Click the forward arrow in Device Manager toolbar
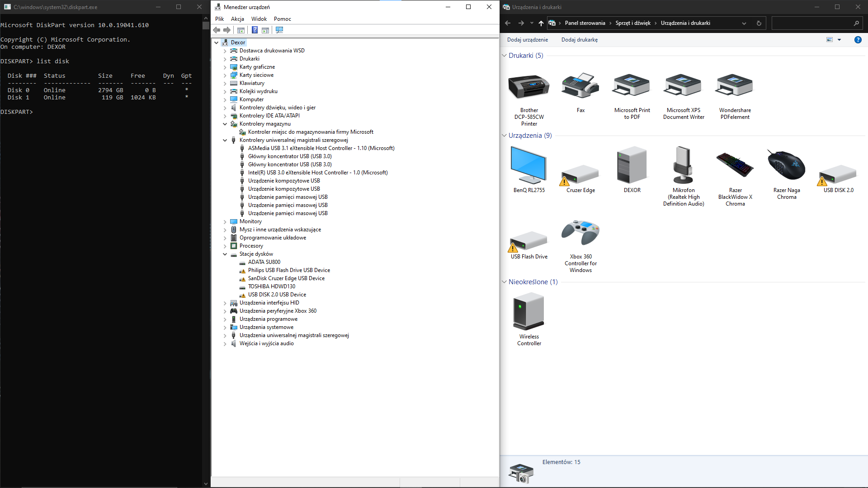The height and width of the screenshot is (488, 868). 227,30
